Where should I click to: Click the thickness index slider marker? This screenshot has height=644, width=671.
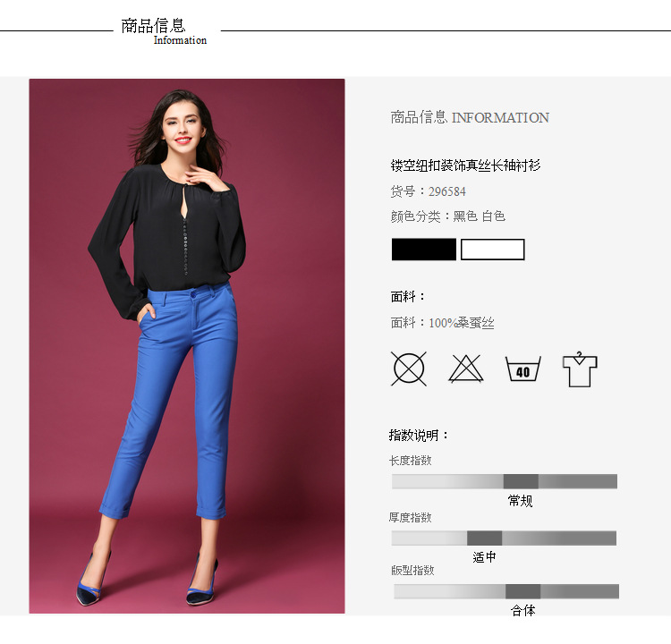pos(484,538)
